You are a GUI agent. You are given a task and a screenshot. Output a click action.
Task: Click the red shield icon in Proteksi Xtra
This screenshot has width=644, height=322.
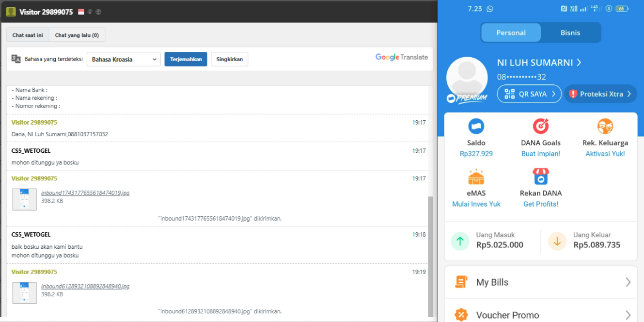coord(573,94)
